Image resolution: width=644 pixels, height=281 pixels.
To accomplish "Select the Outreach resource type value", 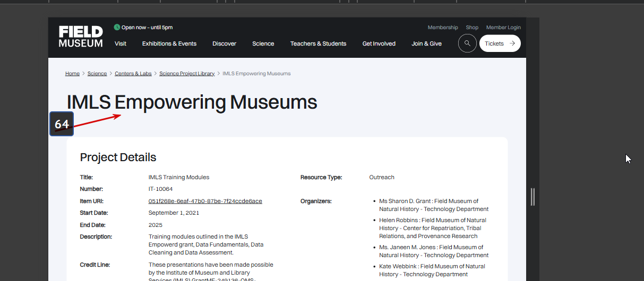I will (x=382, y=177).
